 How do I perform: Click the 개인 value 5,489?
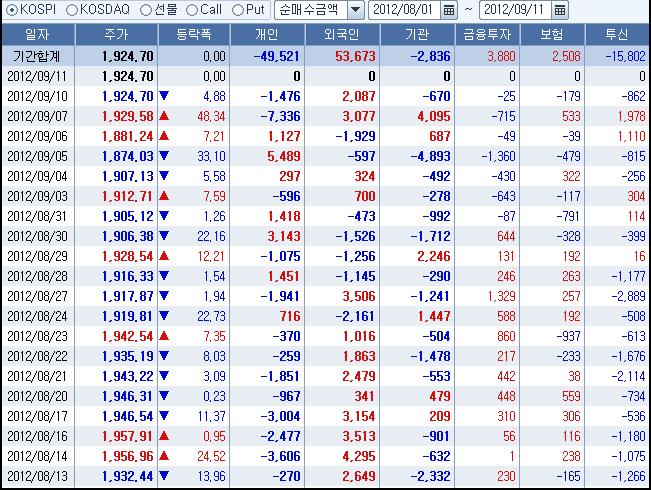click(x=284, y=156)
